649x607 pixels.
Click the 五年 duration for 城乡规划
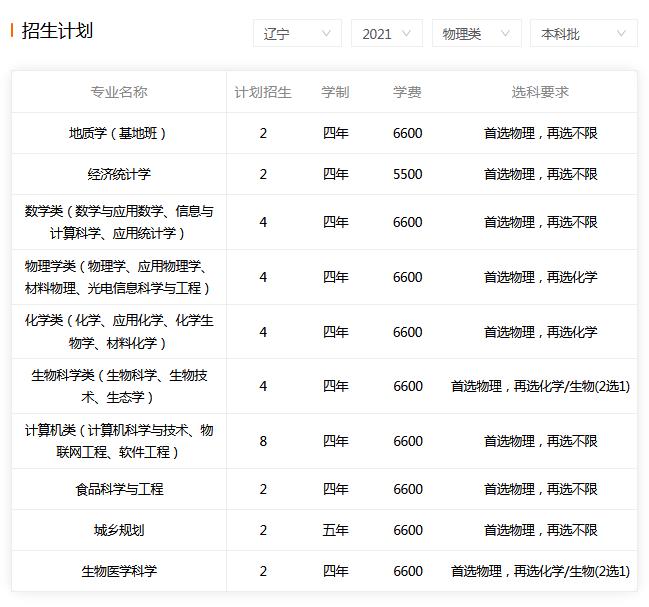click(x=335, y=530)
